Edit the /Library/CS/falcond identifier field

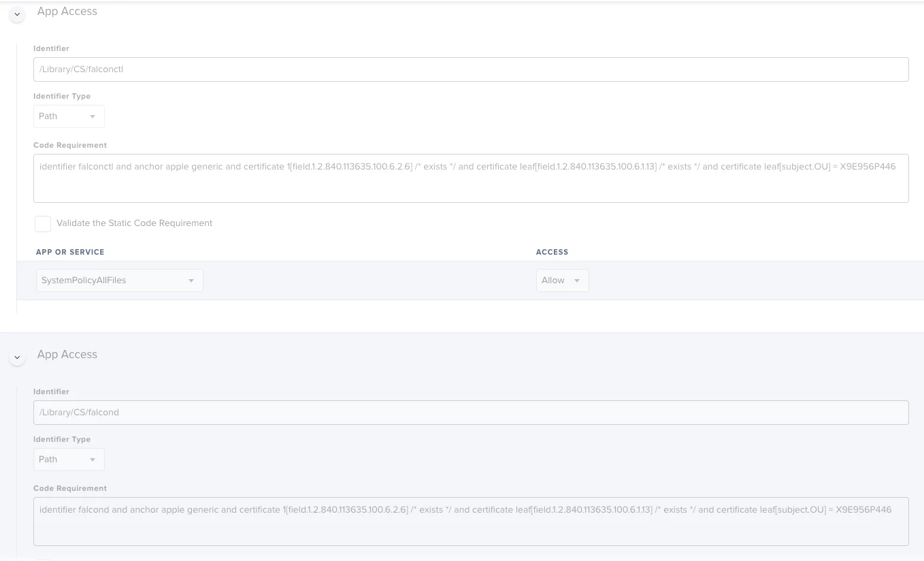pyautogui.click(x=471, y=413)
